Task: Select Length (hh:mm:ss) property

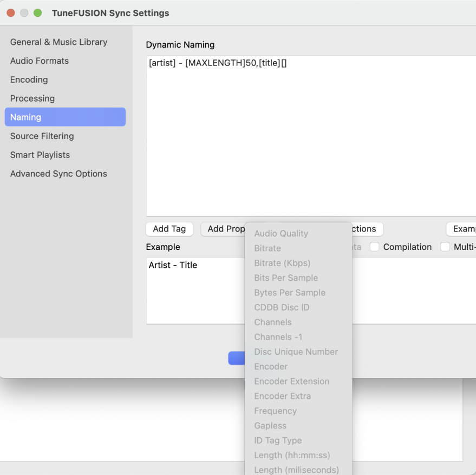Action: coord(298,456)
